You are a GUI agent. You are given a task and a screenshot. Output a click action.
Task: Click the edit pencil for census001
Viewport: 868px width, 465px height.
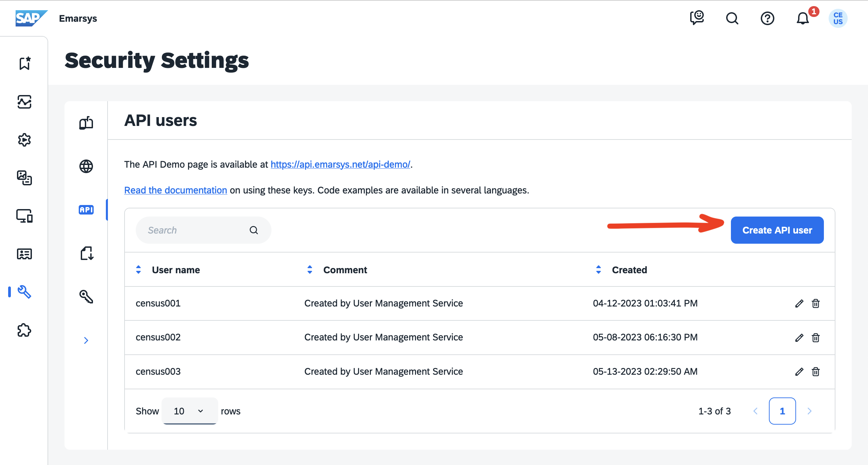point(799,303)
